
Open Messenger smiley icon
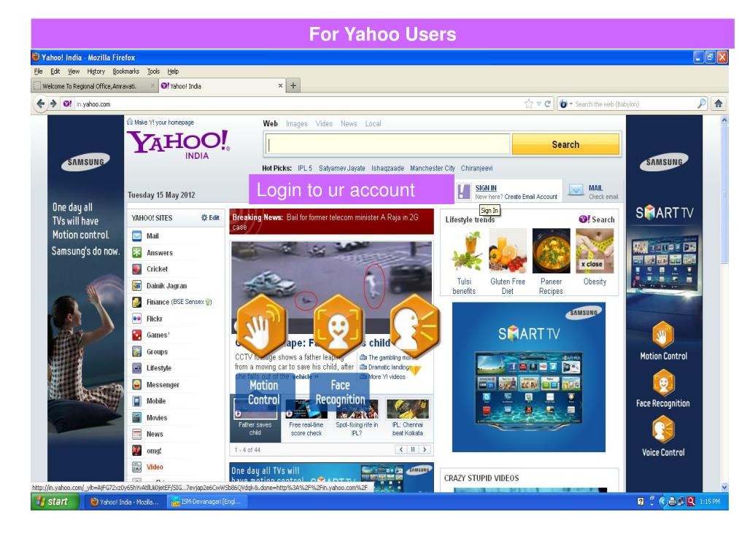point(136,384)
